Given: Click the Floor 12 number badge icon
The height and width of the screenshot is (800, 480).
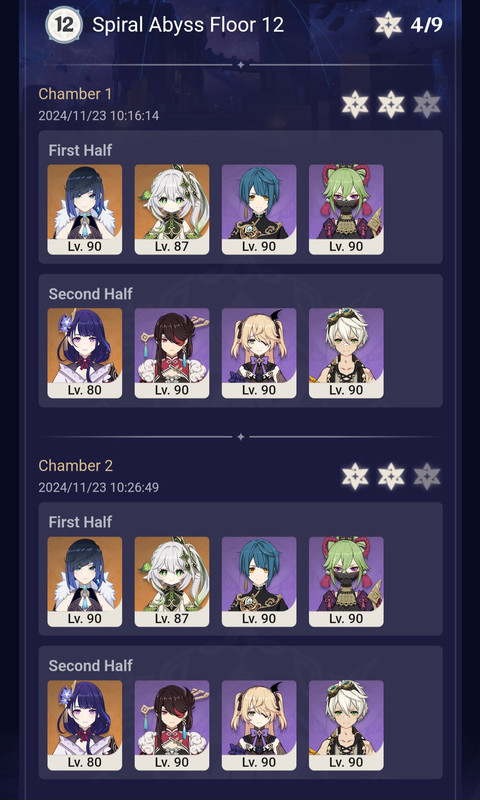Looking at the screenshot, I should [64, 24].
